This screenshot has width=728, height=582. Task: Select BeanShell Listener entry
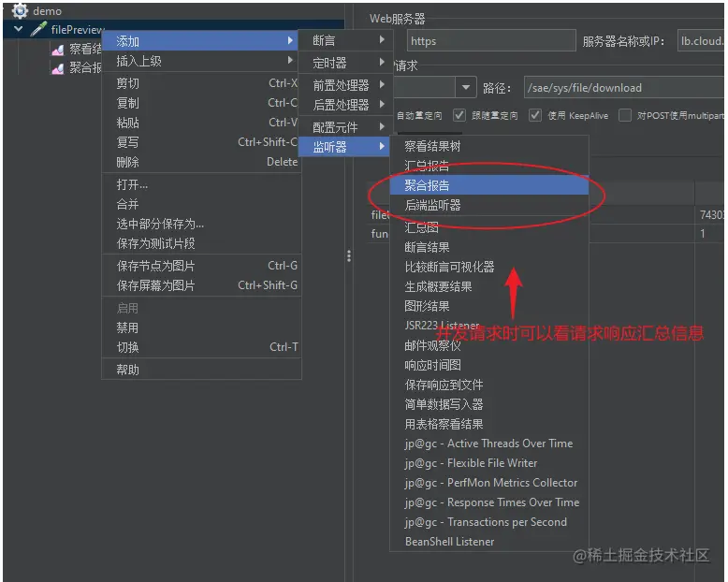489,542
